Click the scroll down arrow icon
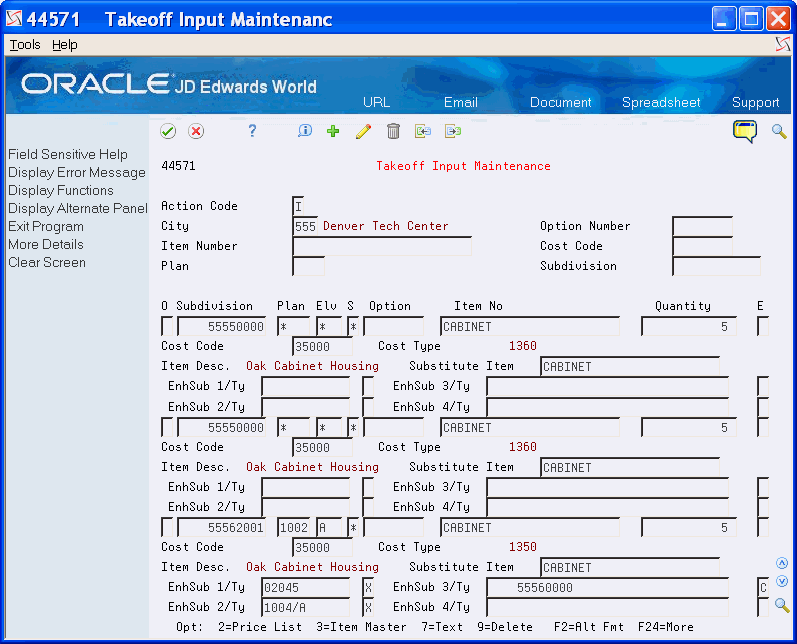Screen dimensions: 797x644 click(782, 581)
